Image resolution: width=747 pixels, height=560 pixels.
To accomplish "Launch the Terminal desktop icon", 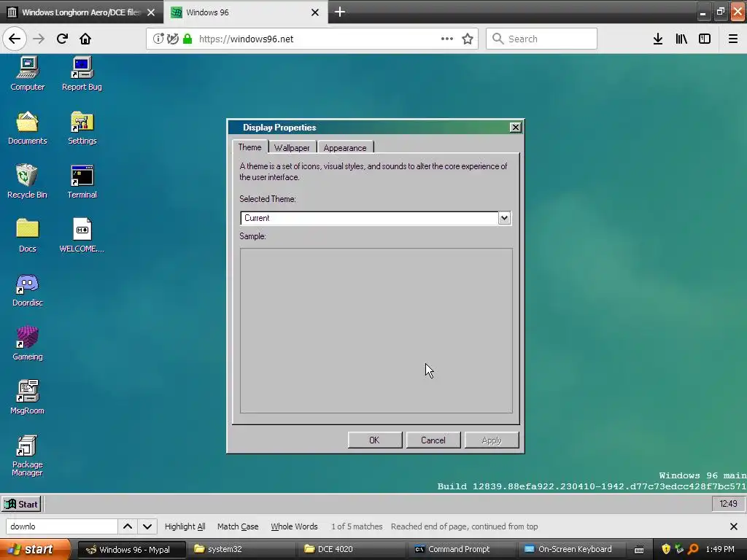I will [x=82, y=182].
